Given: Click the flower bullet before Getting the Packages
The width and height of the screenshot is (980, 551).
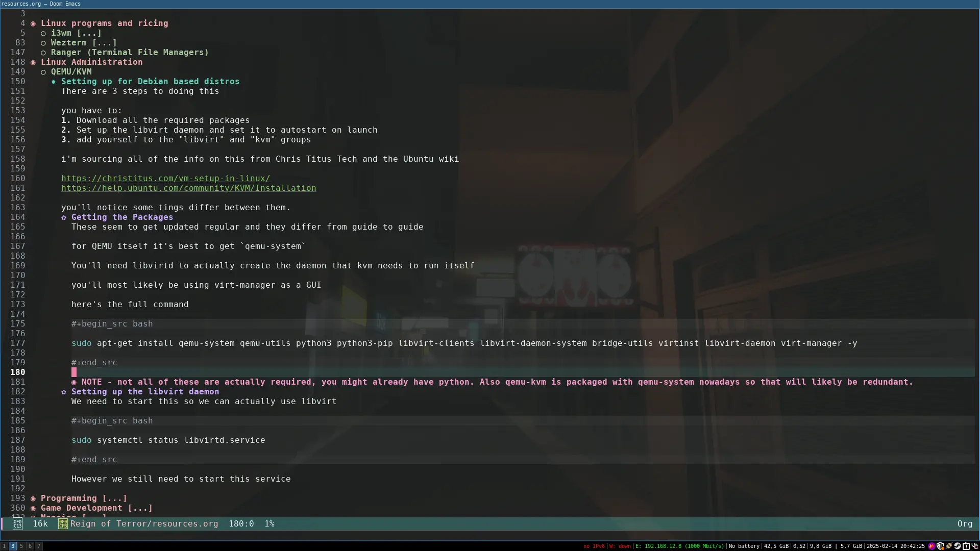Looking at the screenshot, I should tap(64, 217).
